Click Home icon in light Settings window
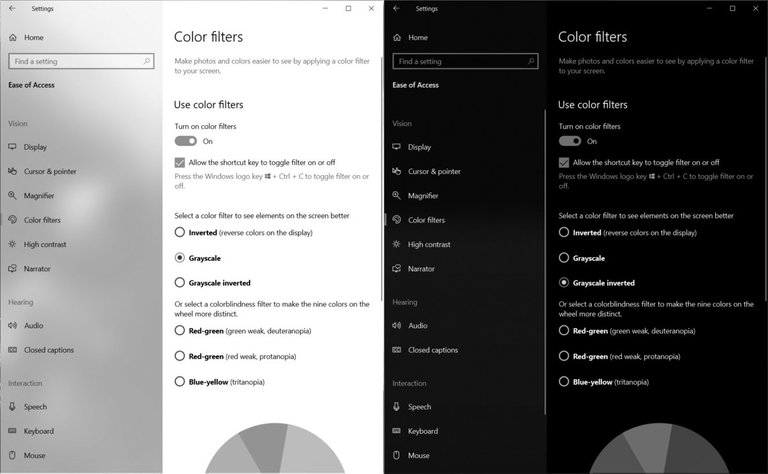The width and height of the screenshot is (768, 474). coord(13,37)
